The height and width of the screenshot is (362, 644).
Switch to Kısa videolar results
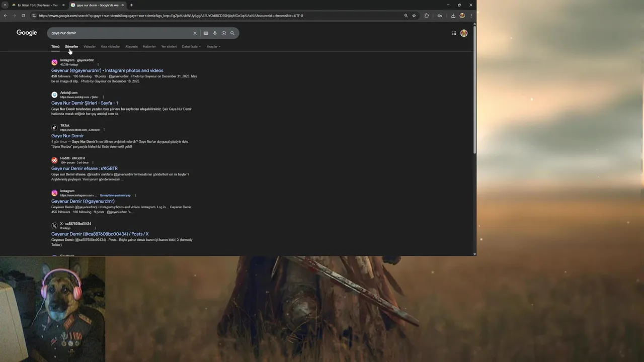(x=111, y=47)
